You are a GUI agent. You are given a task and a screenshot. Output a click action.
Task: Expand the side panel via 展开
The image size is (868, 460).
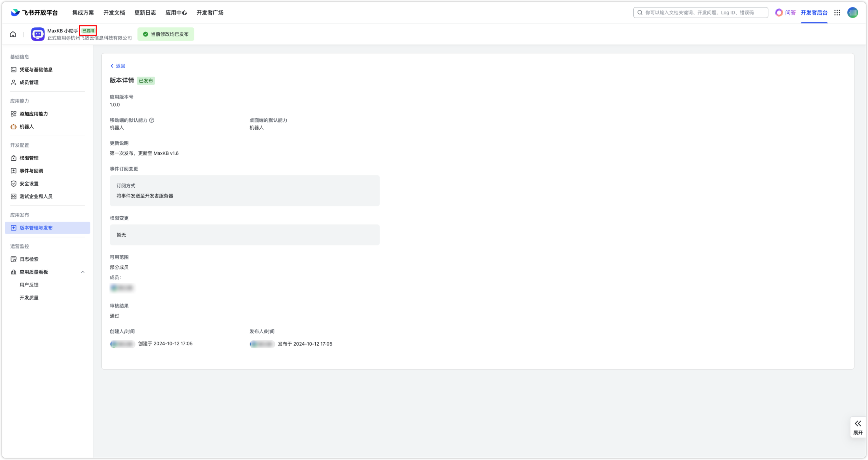point(858,427)
